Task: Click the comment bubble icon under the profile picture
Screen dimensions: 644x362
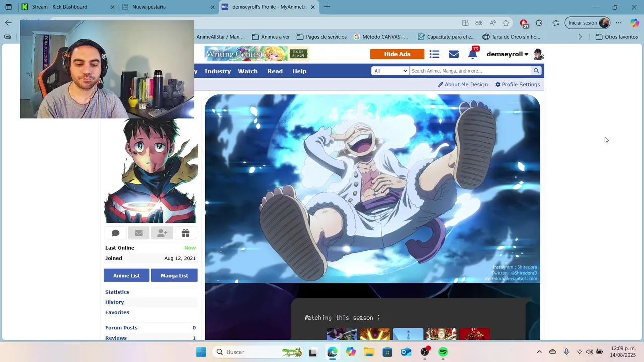Action: tap(115, 233)
